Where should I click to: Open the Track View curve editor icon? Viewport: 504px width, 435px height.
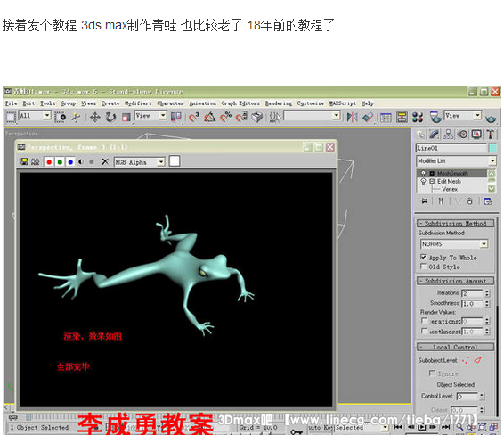[386, 117]
